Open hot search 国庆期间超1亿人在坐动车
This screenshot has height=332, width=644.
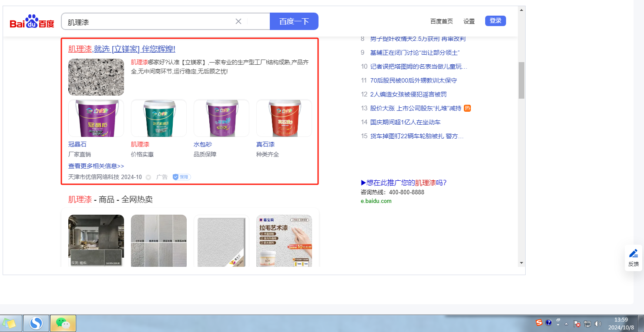point(405,122)
